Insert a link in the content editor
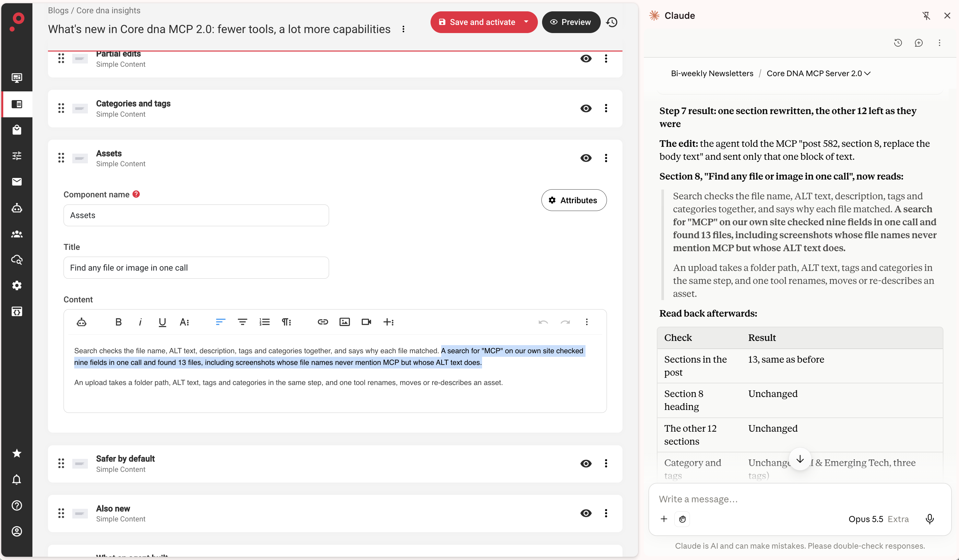This screenshot has width=959, height=560. click(x=323, y=322)
